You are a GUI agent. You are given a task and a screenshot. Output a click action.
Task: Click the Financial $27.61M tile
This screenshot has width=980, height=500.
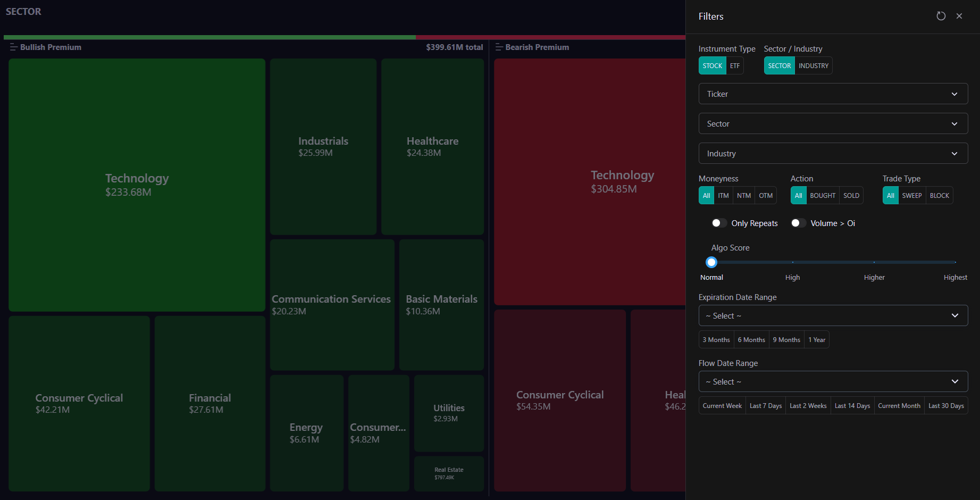pyautogui.click(x=210, y=403)
